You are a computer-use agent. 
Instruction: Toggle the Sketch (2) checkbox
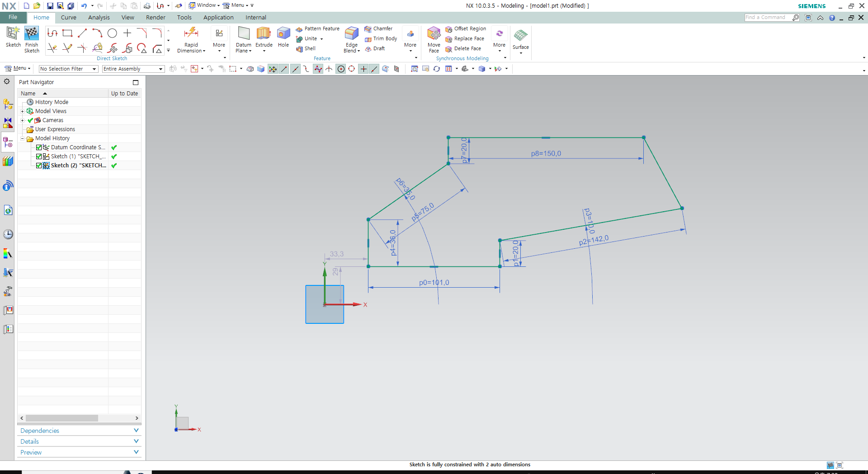tap(39, 166)
